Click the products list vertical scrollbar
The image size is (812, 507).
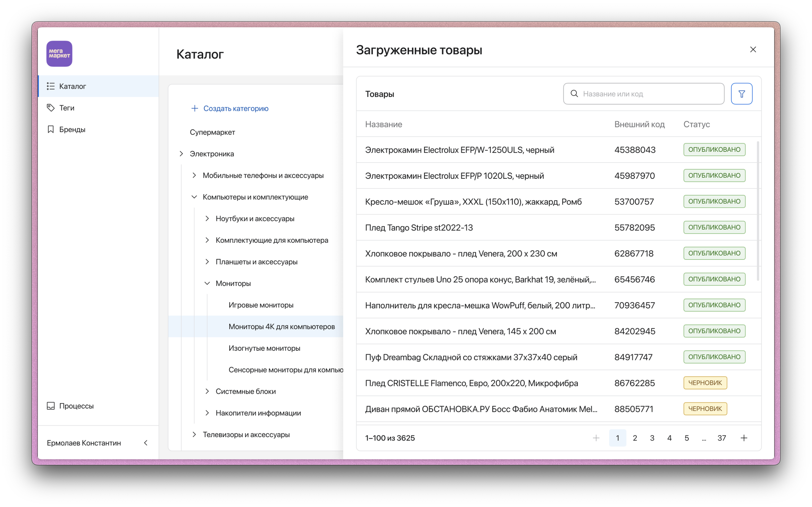[x=758, y=211]
